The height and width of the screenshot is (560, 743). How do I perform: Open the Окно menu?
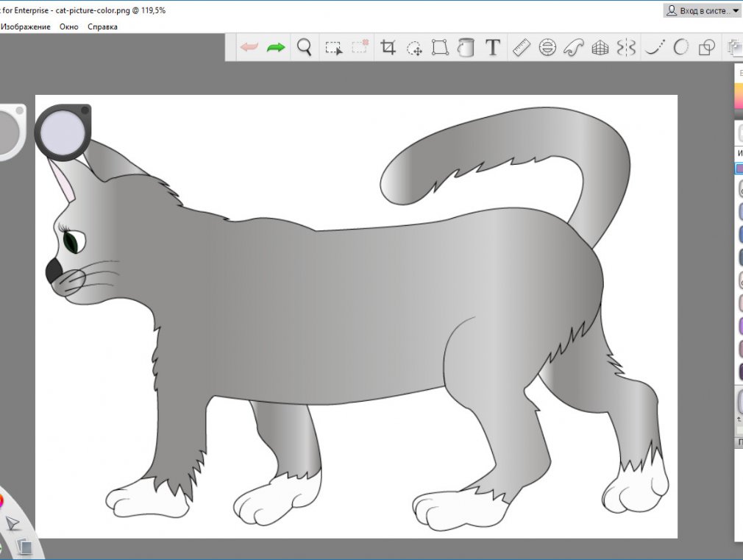[68, 26]
